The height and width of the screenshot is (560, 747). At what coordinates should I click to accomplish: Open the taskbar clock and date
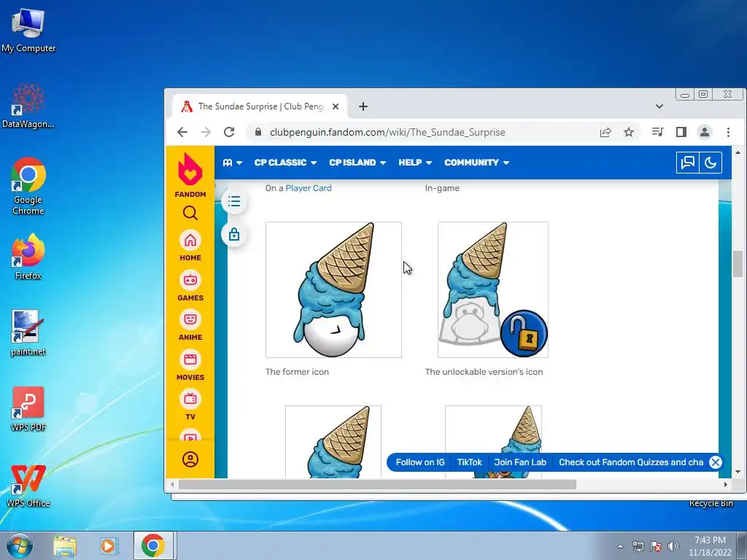pos(710,546)
